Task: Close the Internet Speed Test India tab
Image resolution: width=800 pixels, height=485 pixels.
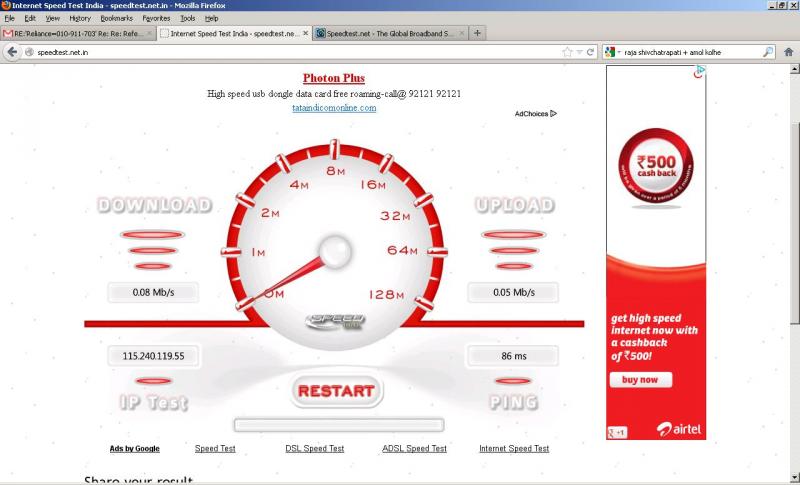Action: (x=306, y=33)
